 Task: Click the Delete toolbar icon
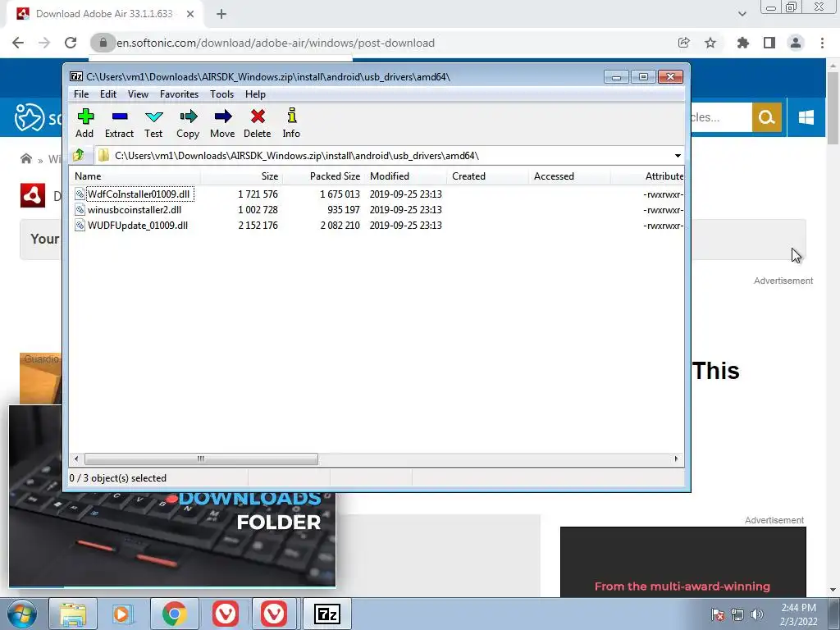pos(257,123)
